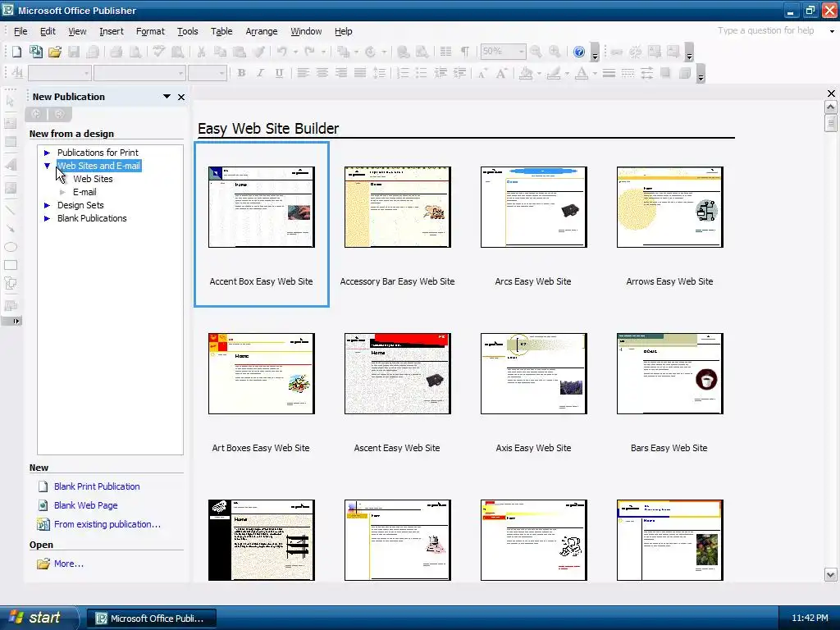Screen dimensions: 840x630
Task: Open the Style dropdown box
Action: click(x=86, y=73)
